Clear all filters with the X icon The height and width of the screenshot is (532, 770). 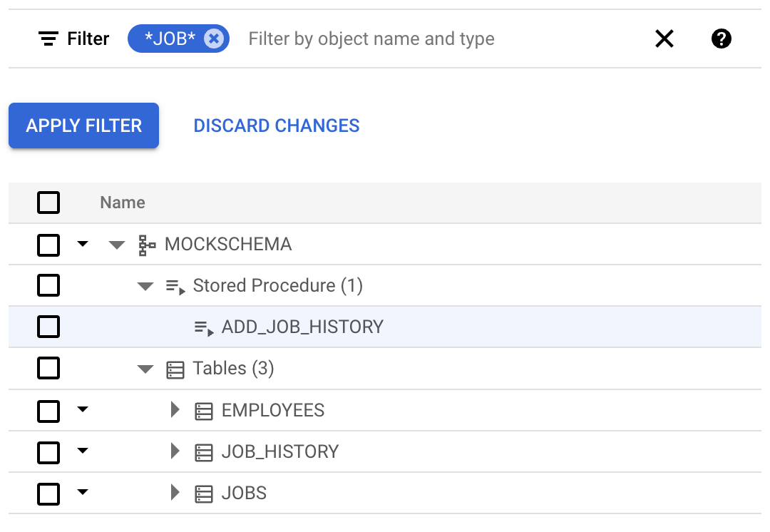coord(664,39)
